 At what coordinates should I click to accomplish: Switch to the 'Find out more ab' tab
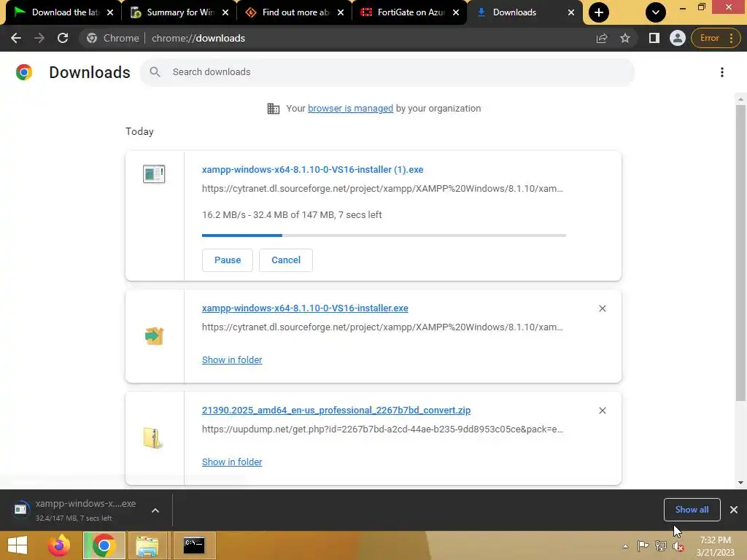coord(294,12)
